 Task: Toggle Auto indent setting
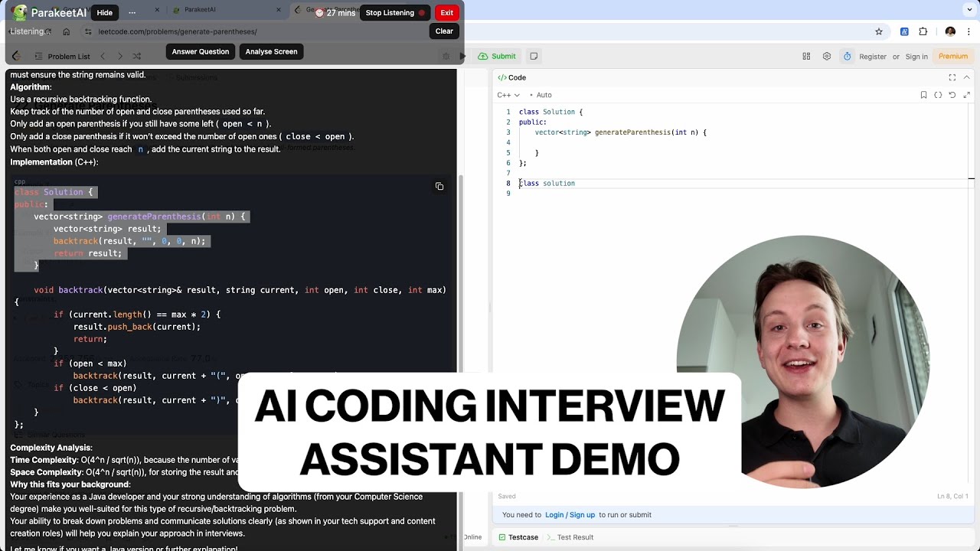tap(544, 95)
